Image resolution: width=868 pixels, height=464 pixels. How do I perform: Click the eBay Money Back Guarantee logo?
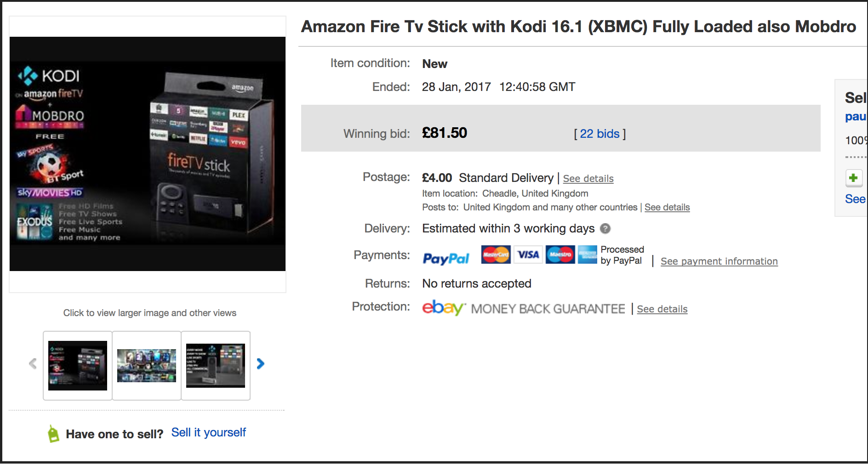[523, 308]
